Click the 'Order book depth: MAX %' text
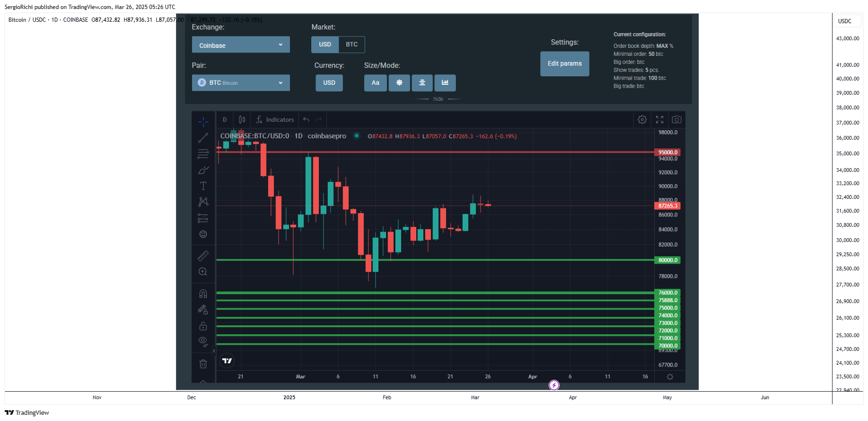Screen dimensions: 868x421 [x=643, y=46]
